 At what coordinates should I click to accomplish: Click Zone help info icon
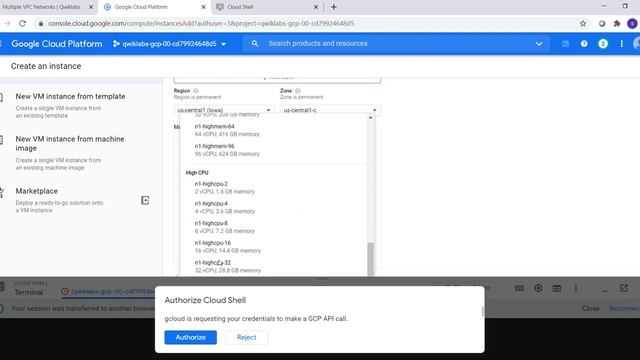(298, 91)
